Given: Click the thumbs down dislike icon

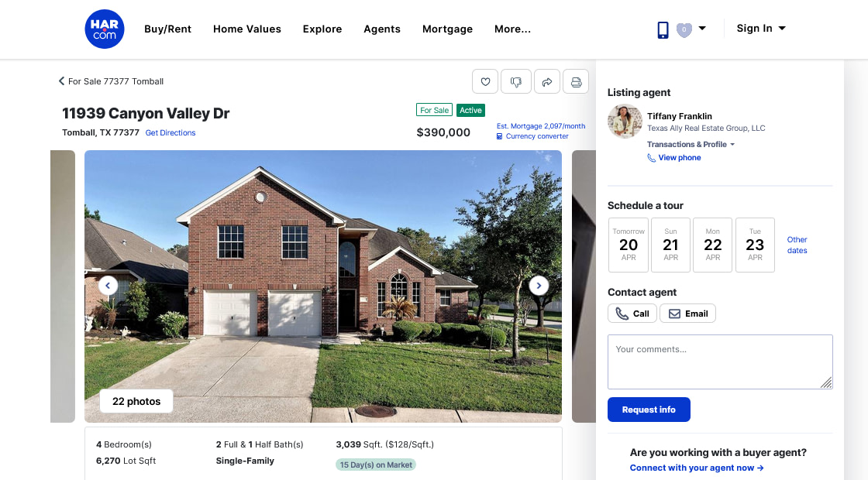Looking at the screenshot, I should click(x=516, y=82).
